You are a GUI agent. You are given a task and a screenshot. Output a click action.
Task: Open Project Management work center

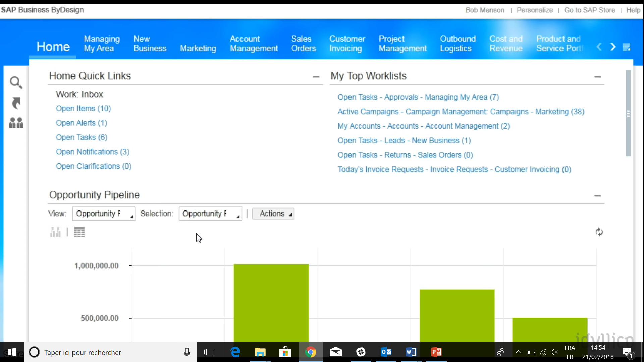[402, 44]
